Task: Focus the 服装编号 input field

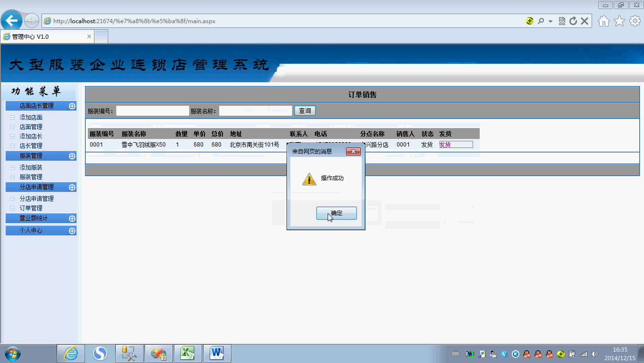Action: pyautogui.click(x=153, y=111)
